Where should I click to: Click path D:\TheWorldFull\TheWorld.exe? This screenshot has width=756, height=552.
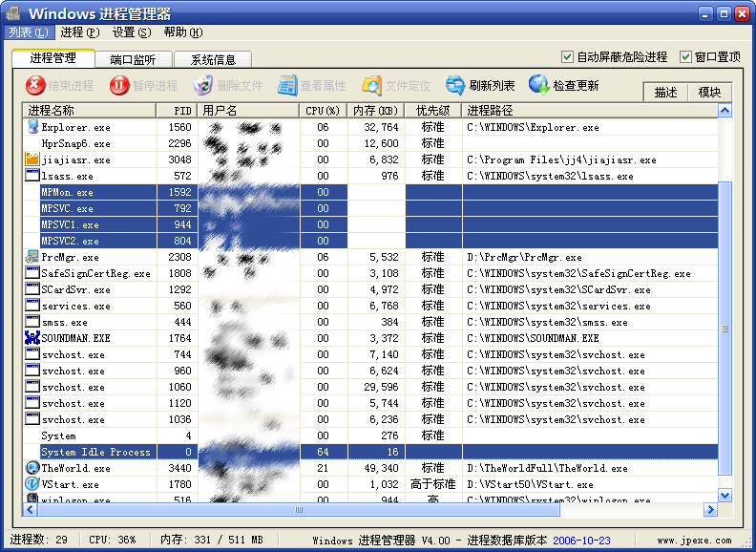coord(547,468)
